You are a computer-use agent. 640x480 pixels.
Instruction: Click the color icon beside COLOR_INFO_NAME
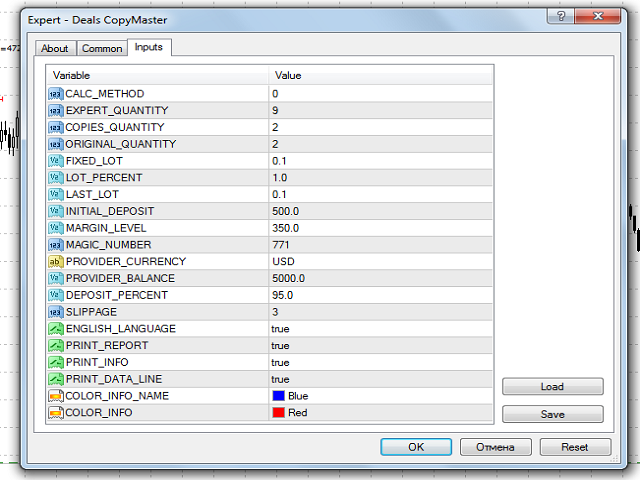point(56,395)
